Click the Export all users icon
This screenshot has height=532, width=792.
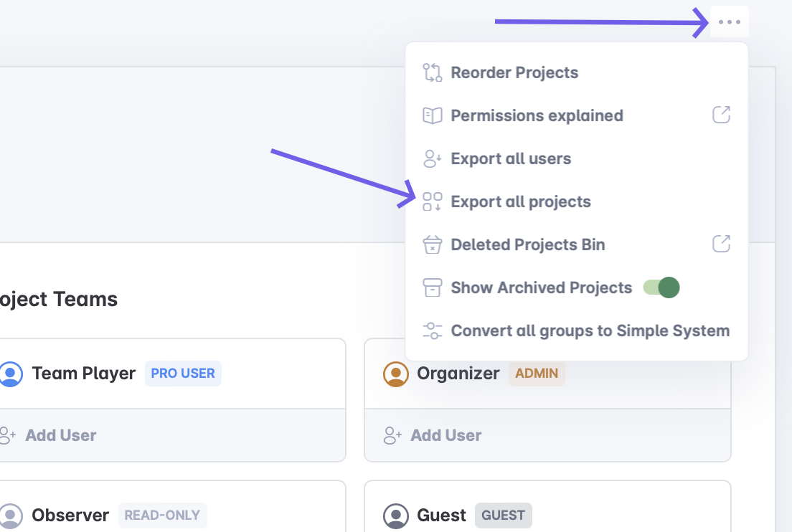coord(432,158)
